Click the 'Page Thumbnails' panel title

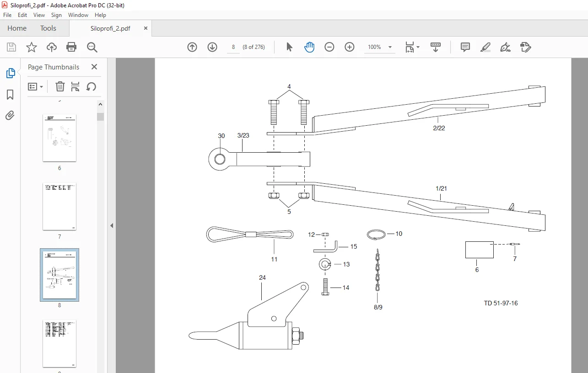pos(54,67)
